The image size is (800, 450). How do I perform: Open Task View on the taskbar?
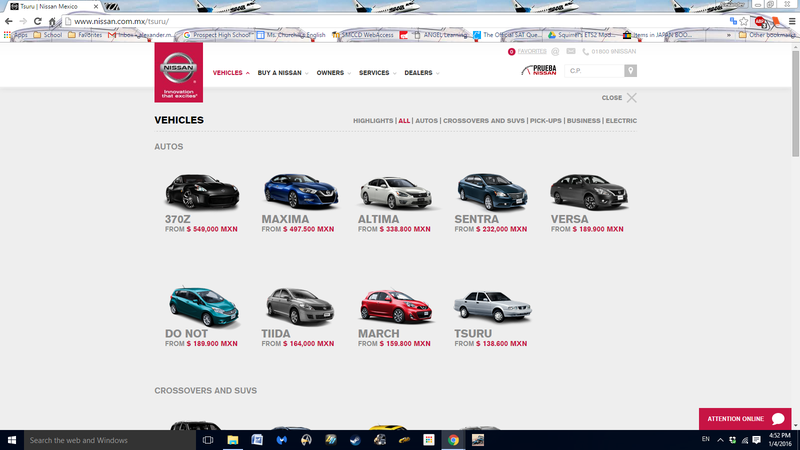click(x=208, y=440)
